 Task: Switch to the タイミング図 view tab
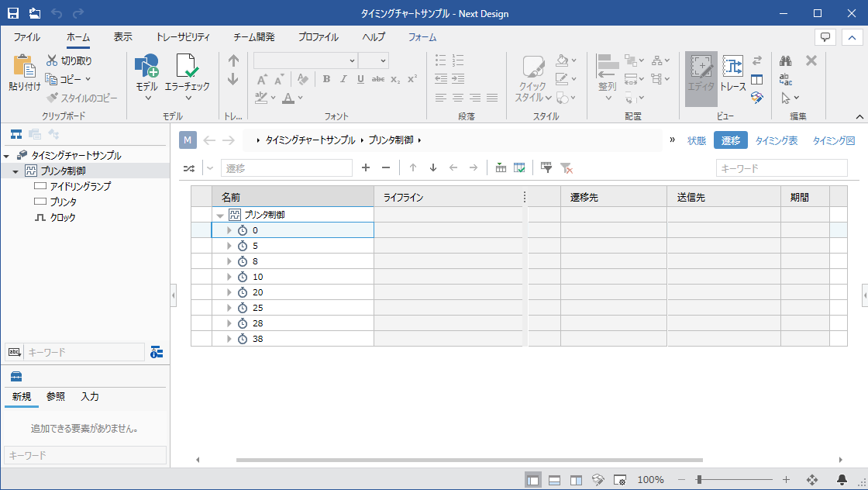[834, 140]
